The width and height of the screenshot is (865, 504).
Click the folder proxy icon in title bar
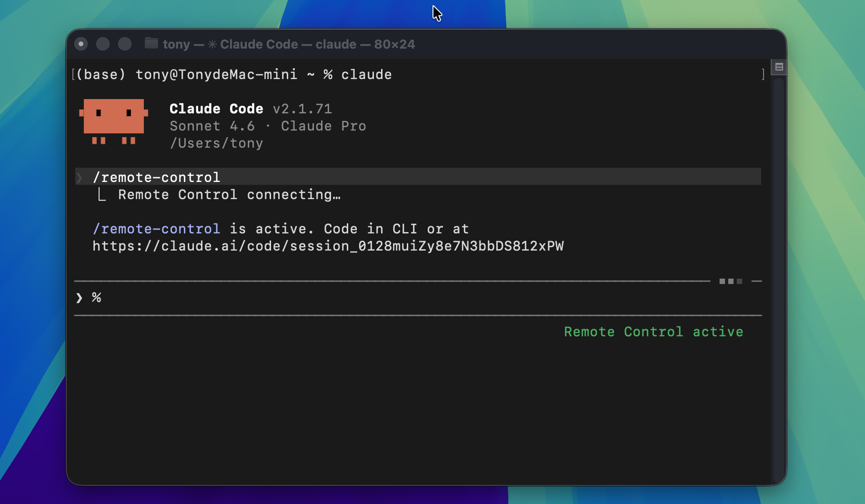151,44
